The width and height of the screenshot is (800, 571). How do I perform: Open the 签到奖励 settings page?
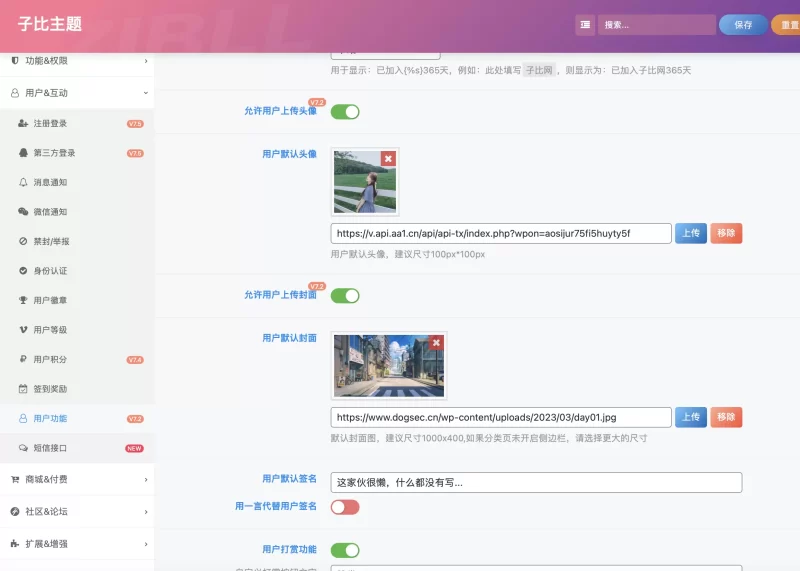tap(77, 389)
